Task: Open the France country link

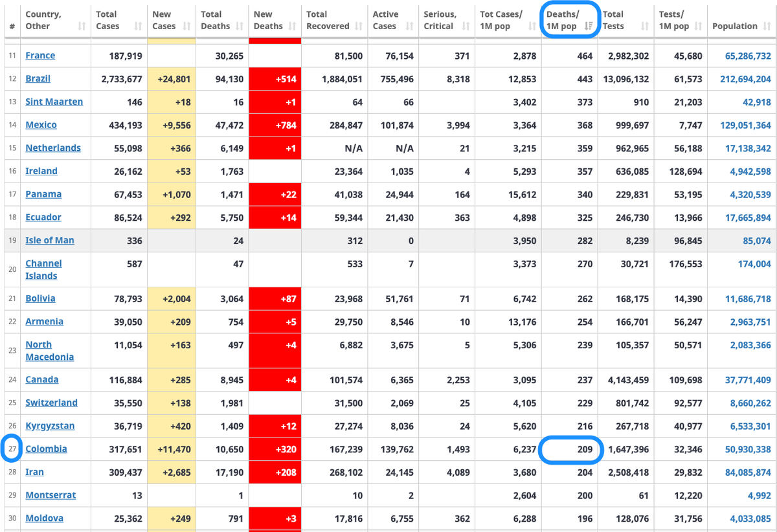Action: point(40,56)
